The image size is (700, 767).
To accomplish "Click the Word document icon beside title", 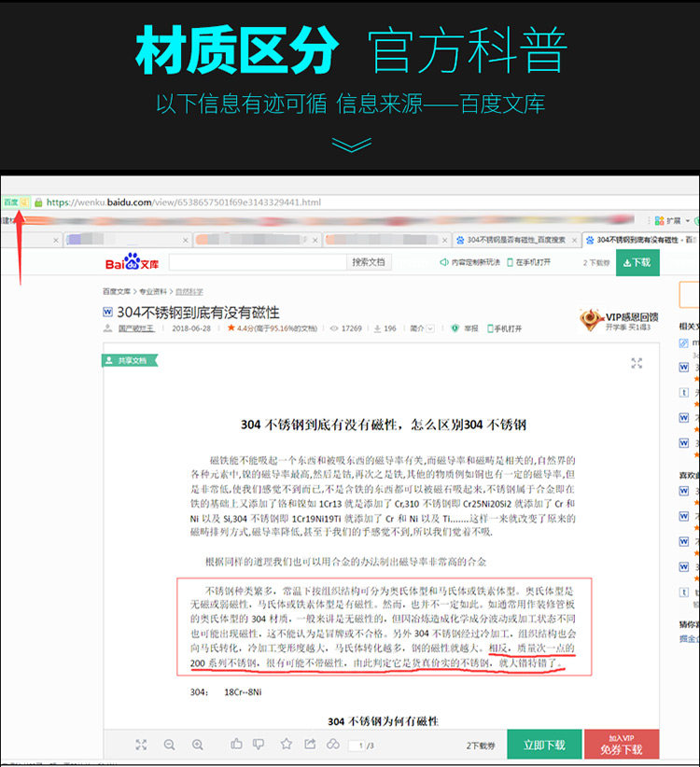I will point(107,312).
